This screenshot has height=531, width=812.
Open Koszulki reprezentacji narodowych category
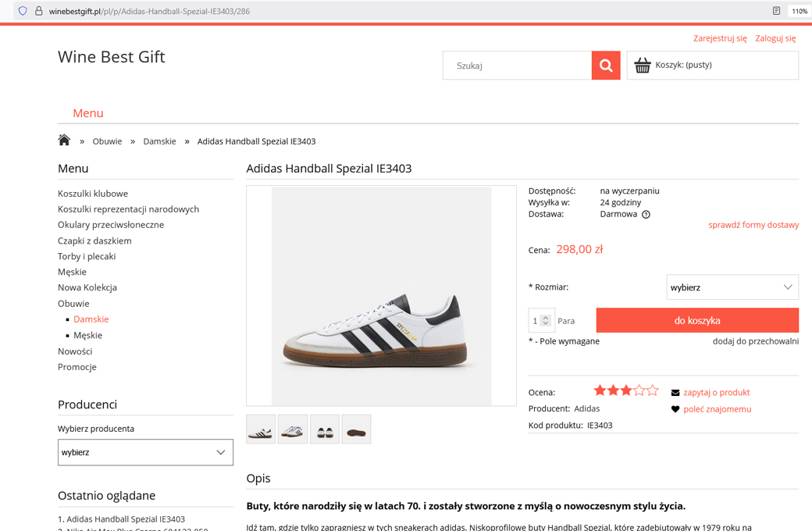[128, 208]
